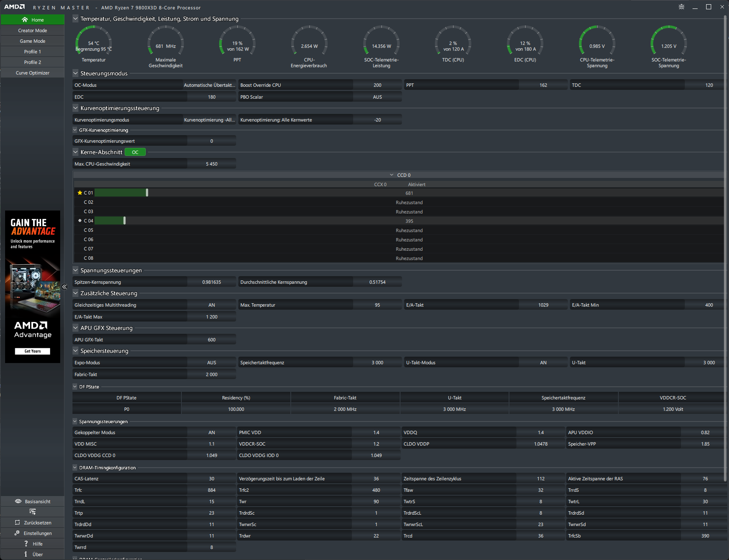729x560 pixels.
Task: Click the 'Residency (%)' column header
Action: (x=236, y=398)
